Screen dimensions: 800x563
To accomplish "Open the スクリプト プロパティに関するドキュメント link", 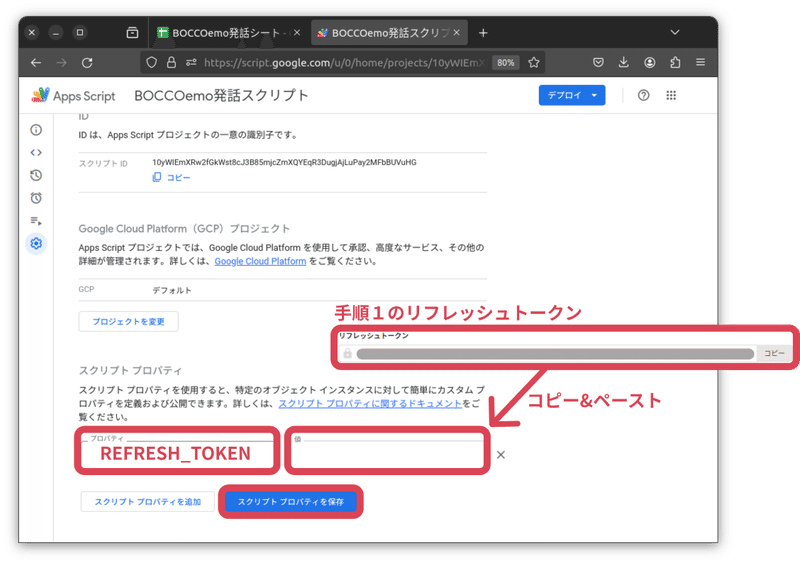I will click(370, 403).
